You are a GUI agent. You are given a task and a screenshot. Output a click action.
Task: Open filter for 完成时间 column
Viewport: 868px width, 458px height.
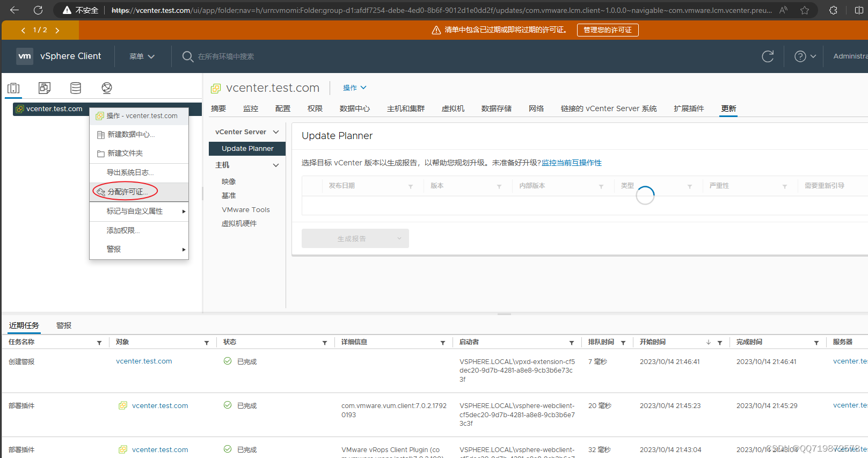(816, 343)
